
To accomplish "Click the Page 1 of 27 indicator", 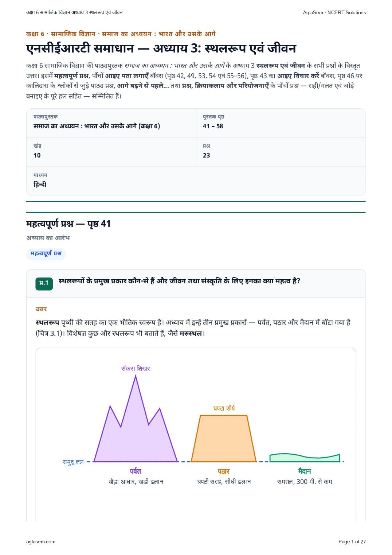I will (x=352, y=542).
